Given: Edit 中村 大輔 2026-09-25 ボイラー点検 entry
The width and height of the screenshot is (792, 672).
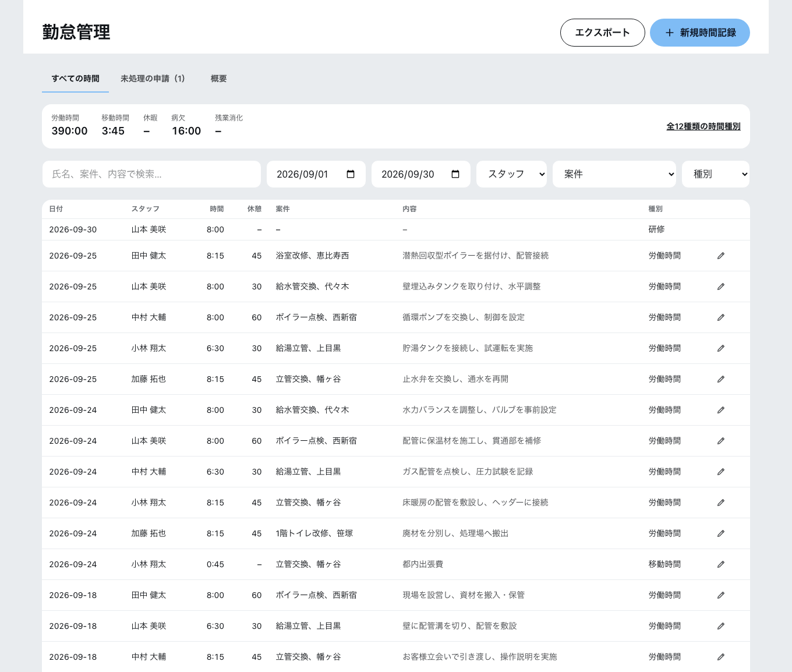Looking at the screenshot, I should [x=720, y=317].
